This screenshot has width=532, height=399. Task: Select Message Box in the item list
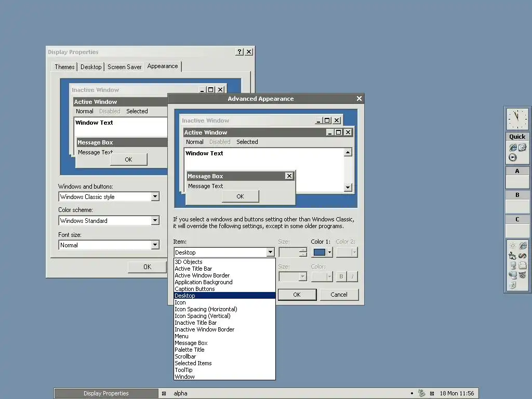(224, 343)
